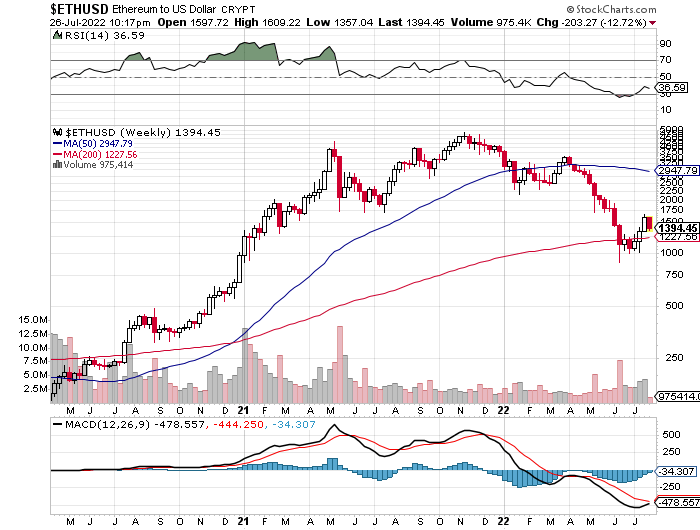Click the black MACD legend line

pyautogui.click(x=57, y=424)
